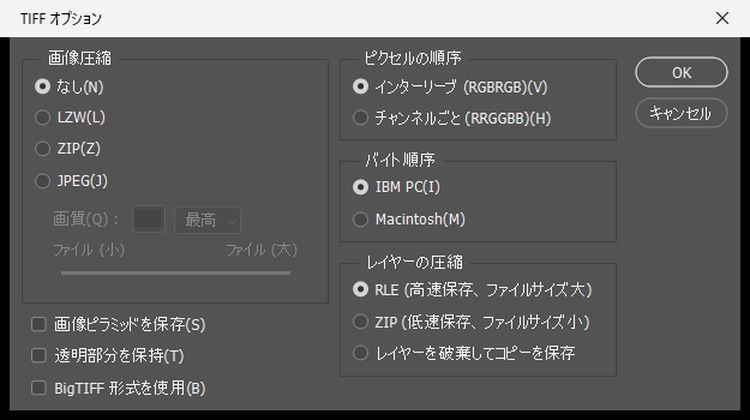Choose Macintosh(M) byte order
This screenshot has width=750, height=420.
point(361,220)
